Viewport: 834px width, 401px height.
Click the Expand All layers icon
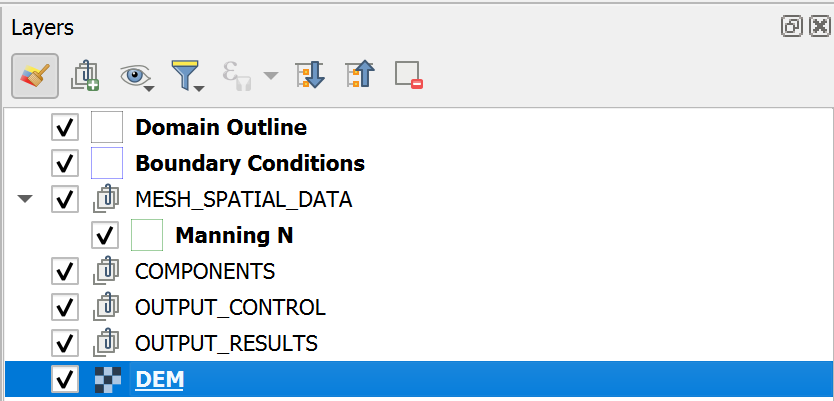pos(310,75)
